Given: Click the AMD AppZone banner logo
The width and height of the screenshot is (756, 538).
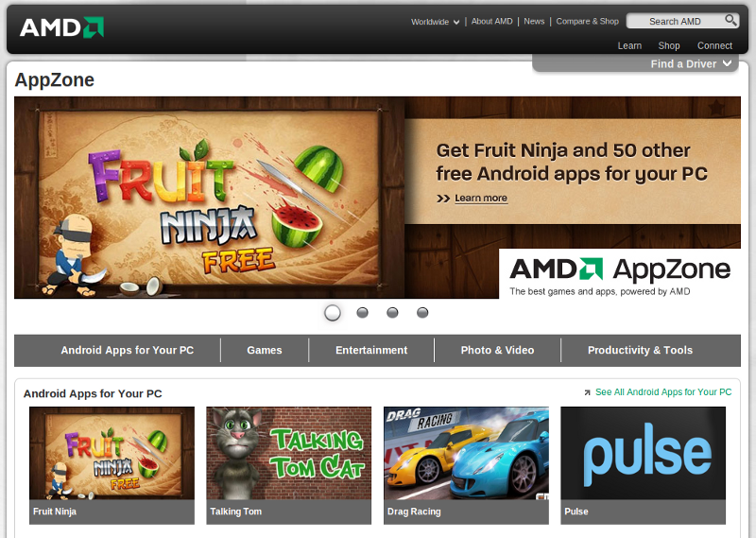Looking at the screenshot, I should tap(620, 269).
